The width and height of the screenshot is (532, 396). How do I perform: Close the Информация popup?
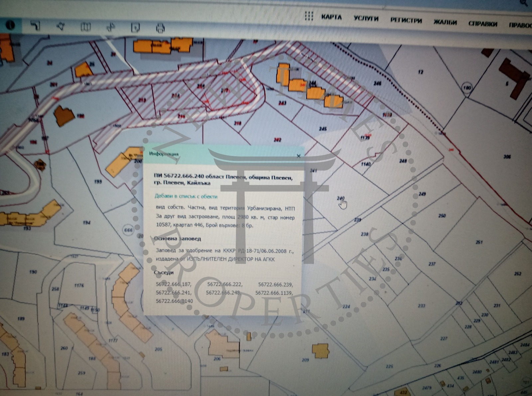click(298, 156)
